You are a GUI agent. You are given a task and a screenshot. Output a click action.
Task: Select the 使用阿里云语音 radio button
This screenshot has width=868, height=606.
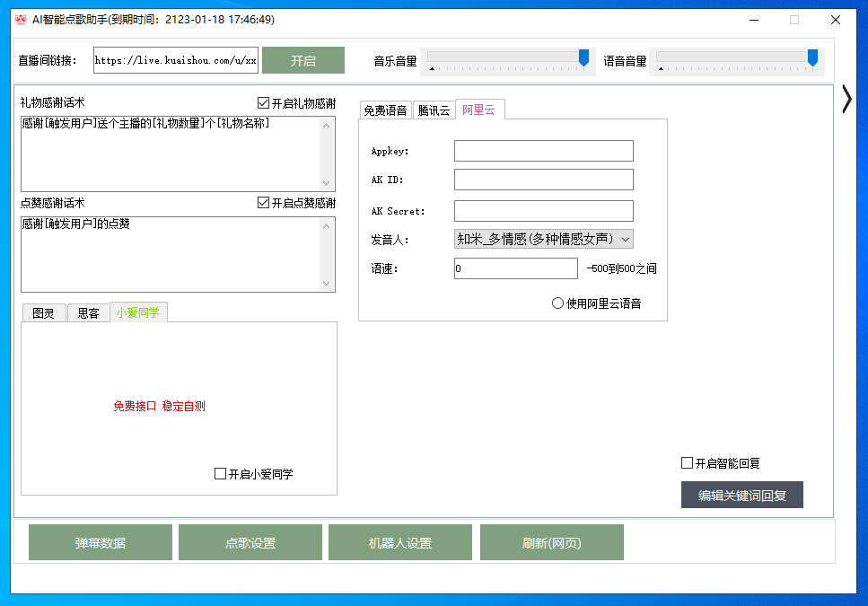point(557,303)
